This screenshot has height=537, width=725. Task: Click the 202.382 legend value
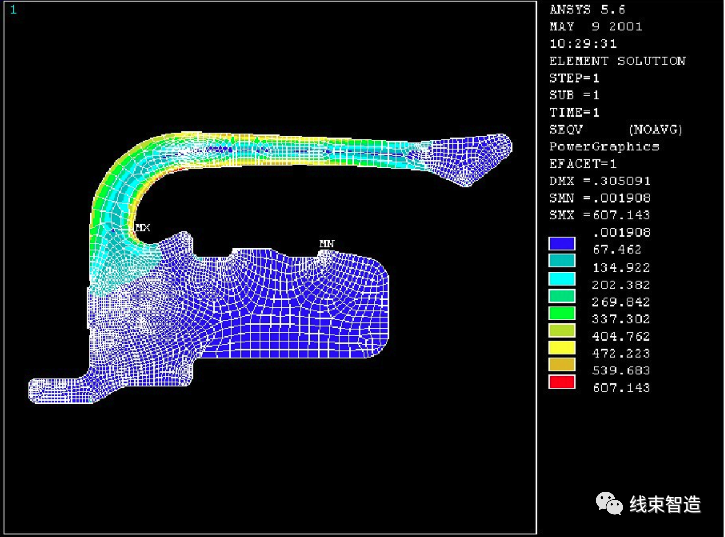pos(621,285)
